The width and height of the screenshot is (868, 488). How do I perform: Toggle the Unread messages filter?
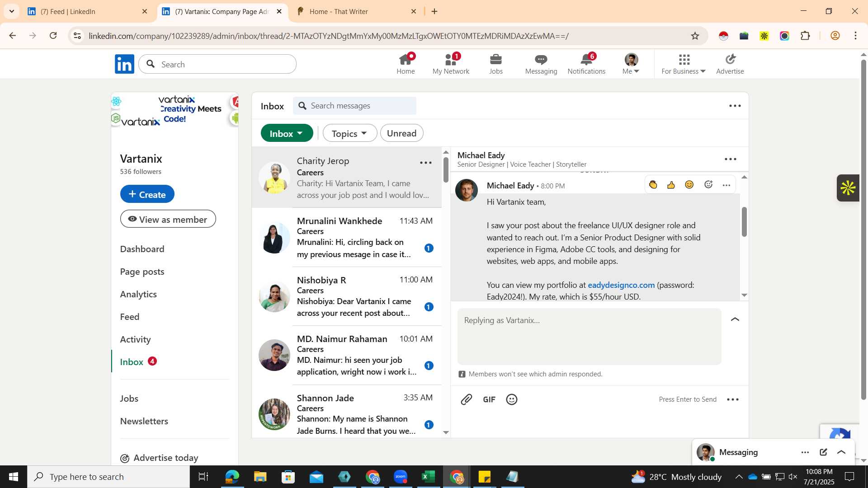[401, 133]
